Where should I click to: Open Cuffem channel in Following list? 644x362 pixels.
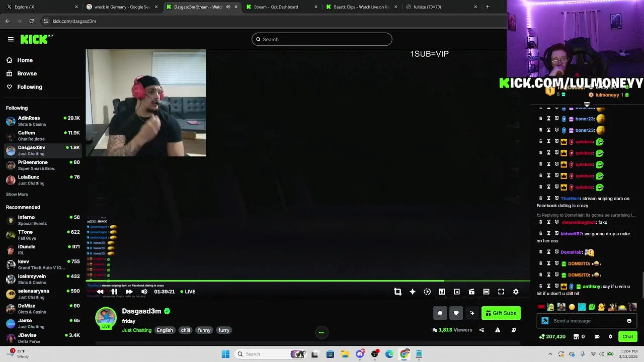point(42,136)
